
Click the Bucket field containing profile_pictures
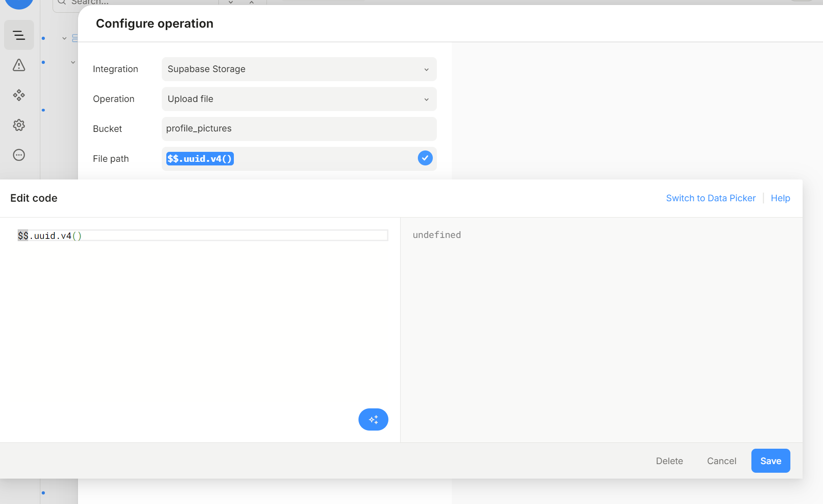(299, 129)
